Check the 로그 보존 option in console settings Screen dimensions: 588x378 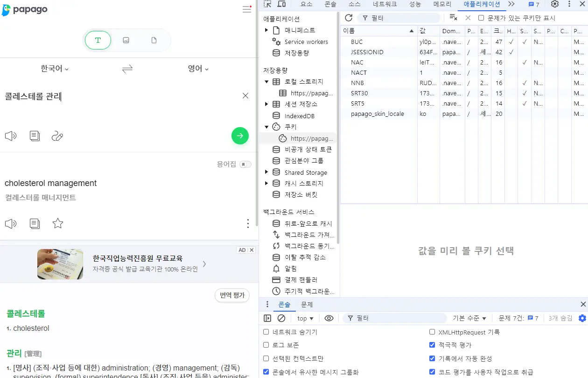click(x=266, y=345)
